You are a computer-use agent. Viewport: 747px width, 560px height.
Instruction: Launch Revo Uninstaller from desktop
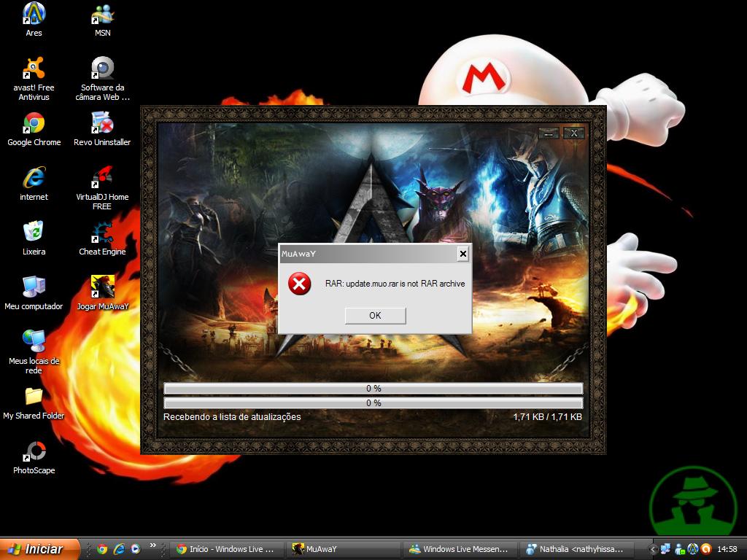click(102, 123)
